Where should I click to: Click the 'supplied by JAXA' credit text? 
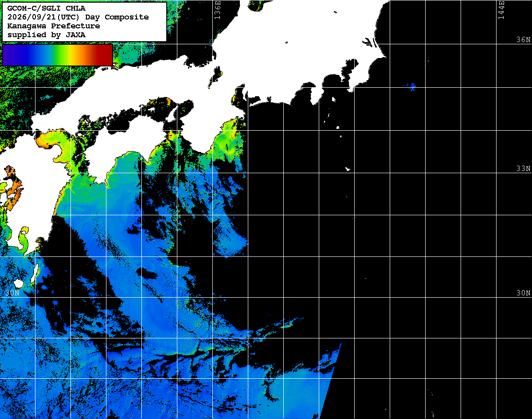[x=47, y=35]
